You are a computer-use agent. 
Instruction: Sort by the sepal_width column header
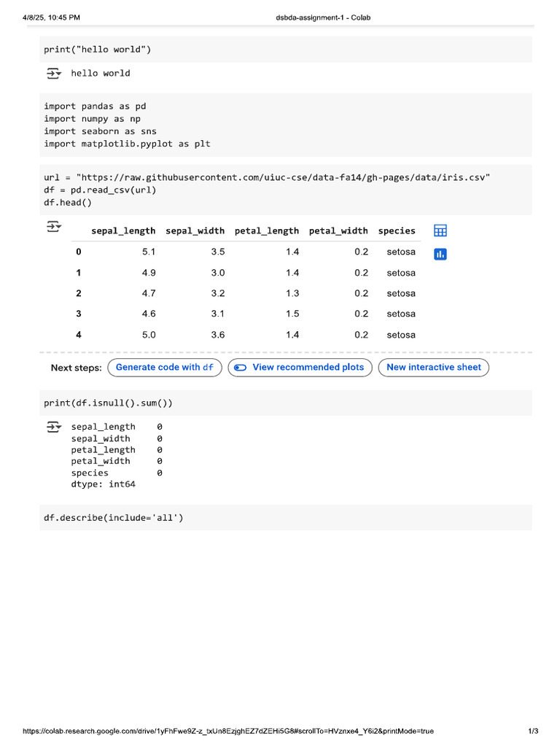(195, 231)
